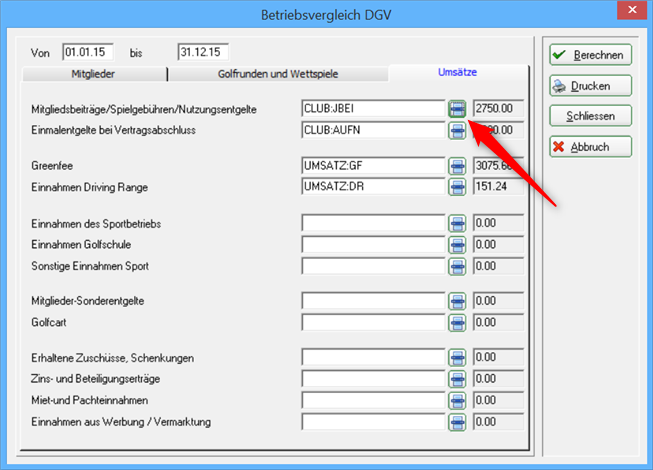
Task: Open picker icon for Zins- und Beteiligungserträge
Action: 457,379
